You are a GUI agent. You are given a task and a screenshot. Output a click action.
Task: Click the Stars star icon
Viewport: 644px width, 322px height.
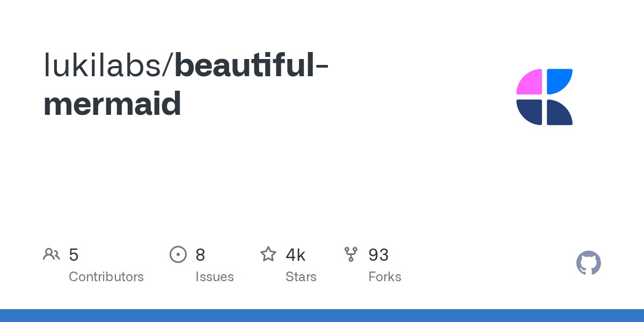(268, 254)
